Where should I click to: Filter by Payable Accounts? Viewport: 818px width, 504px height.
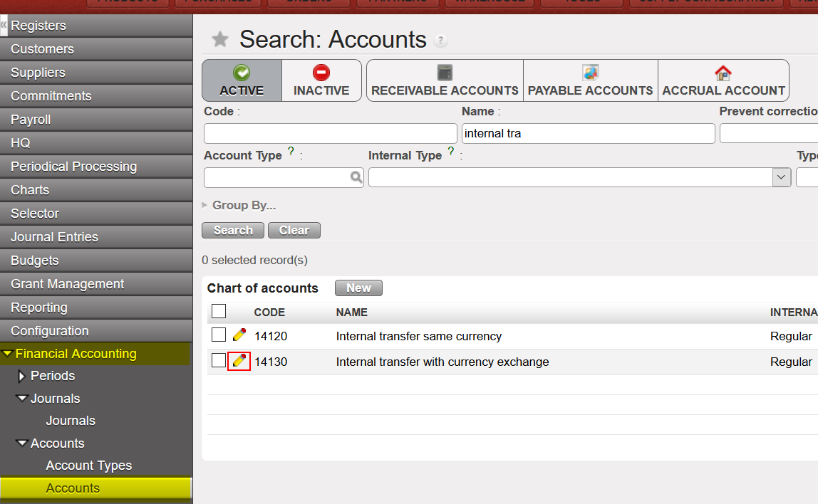[590, 80]
